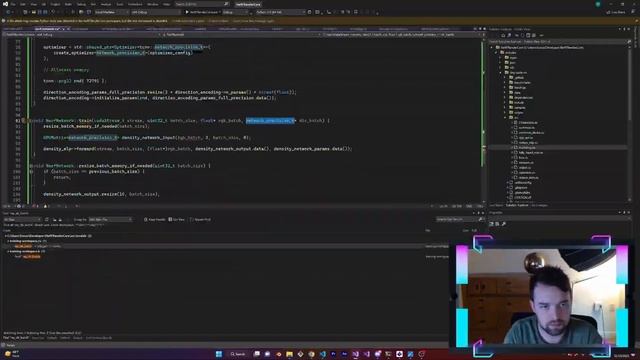
Task: Click the taskbar Search box
Action: (x=238, y=354)
